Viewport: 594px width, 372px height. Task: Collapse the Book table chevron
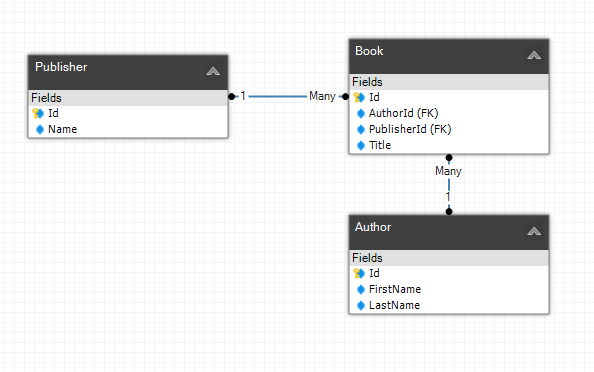coord(534,55)
